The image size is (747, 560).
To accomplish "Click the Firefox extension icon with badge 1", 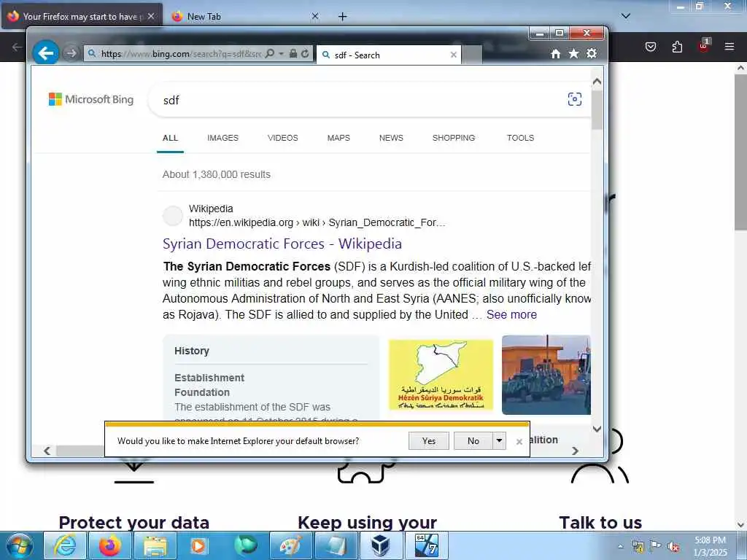I will click(x=704, y=46).
